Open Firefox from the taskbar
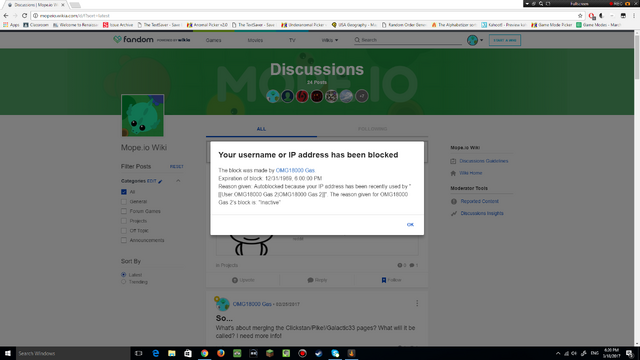The width and height of the screenshot is (640, 360). click(221, 353)
